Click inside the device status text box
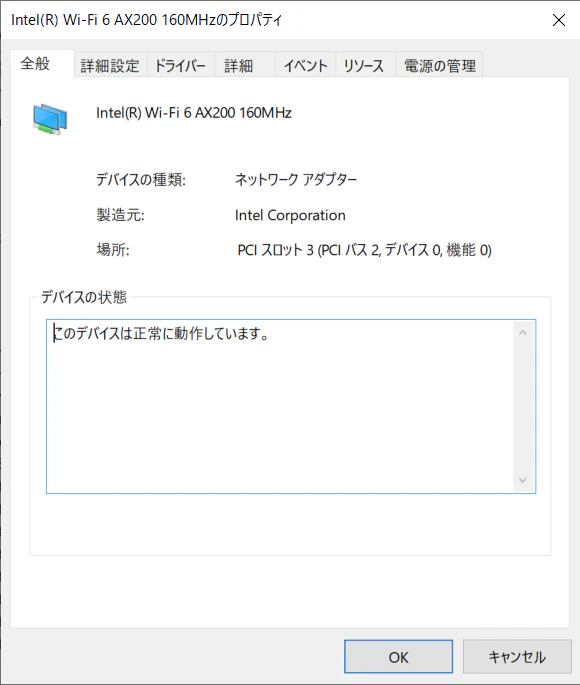The height and width of the screenshot is (685, 580). tap(291, 406)
